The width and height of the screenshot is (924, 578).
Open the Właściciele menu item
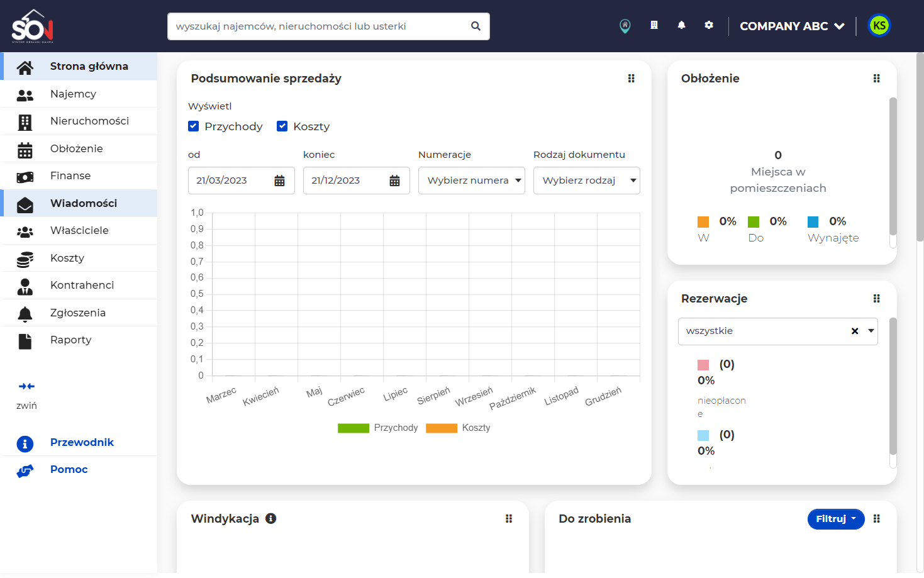[x=80, y=230]
